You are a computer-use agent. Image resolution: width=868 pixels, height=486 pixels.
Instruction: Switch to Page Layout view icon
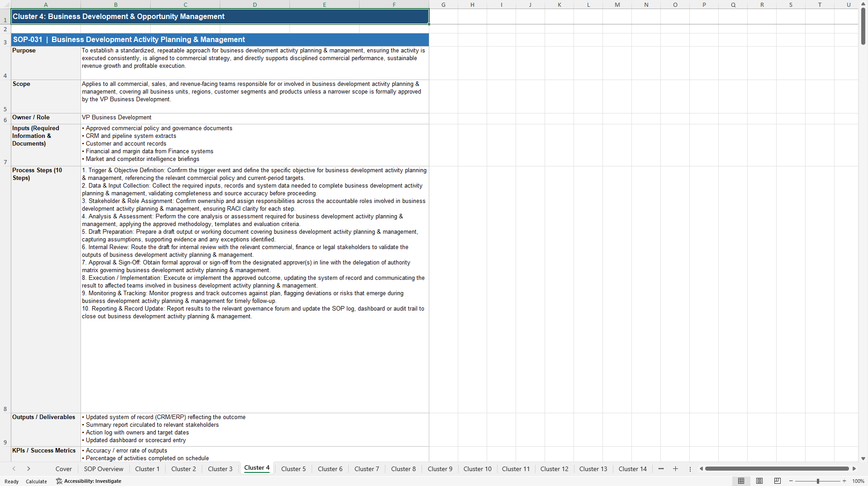pyautogui.click(x=759, y=481)
